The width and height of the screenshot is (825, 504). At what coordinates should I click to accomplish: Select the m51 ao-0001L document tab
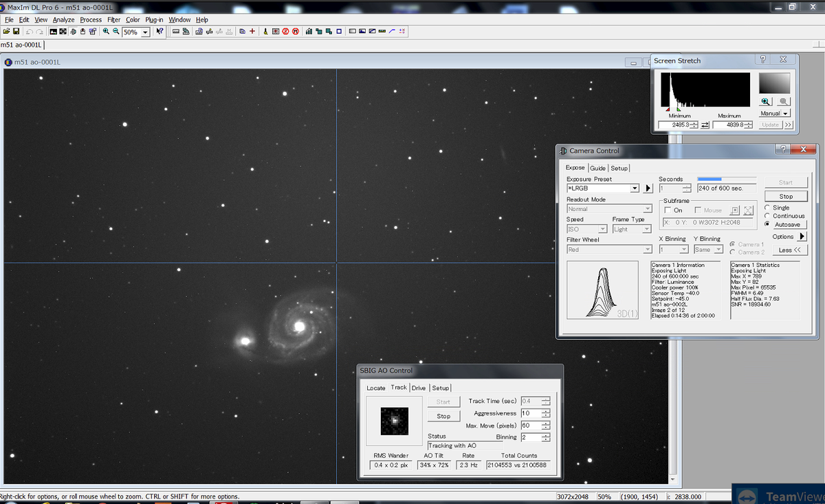[x=22, y=45]
